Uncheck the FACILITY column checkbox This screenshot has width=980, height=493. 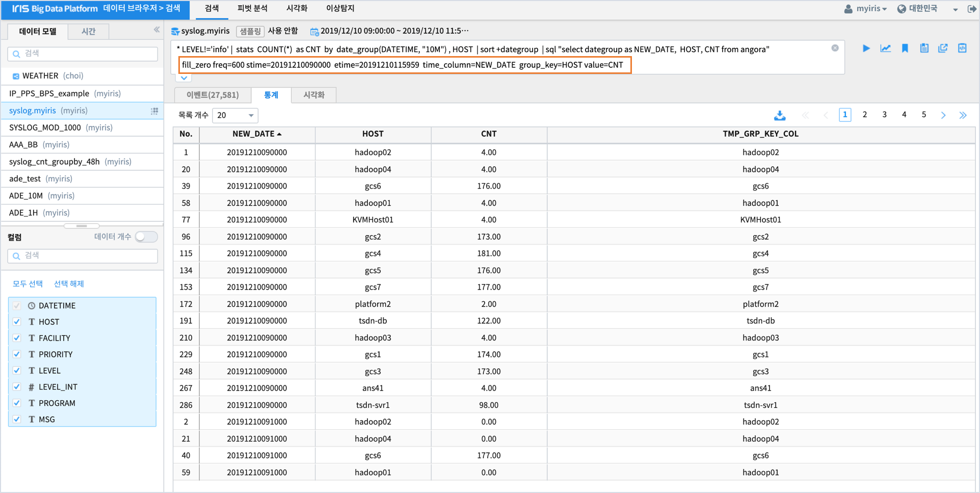(17, 338)
